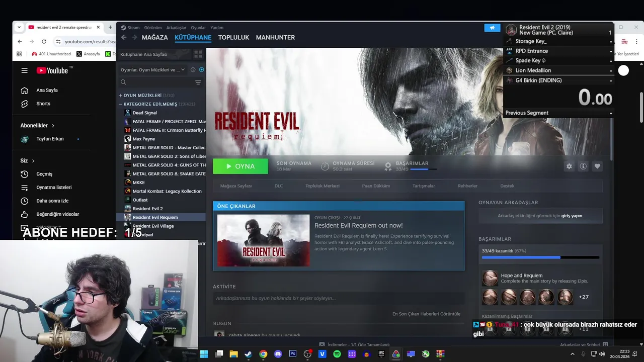This screenshot has width=644, height=362.
Task: Click the Steam announcements megaphone button
Action: (x=492, y=28)
